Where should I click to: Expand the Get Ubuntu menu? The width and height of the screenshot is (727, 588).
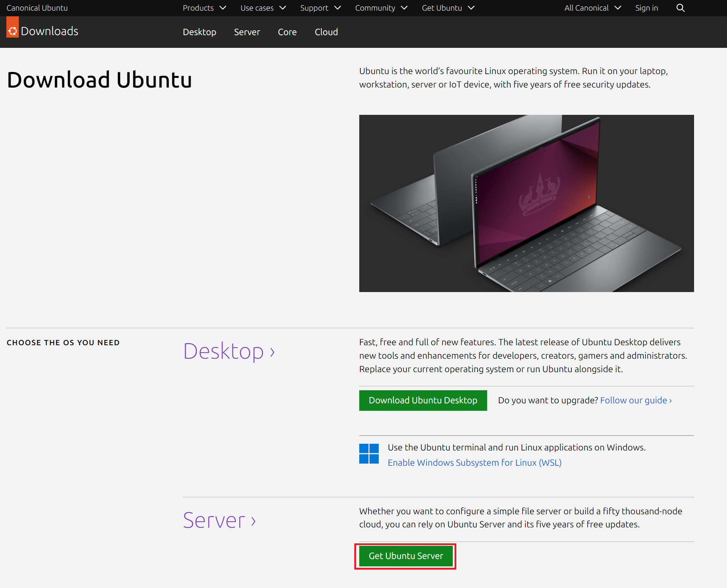(x=447, y=8)
